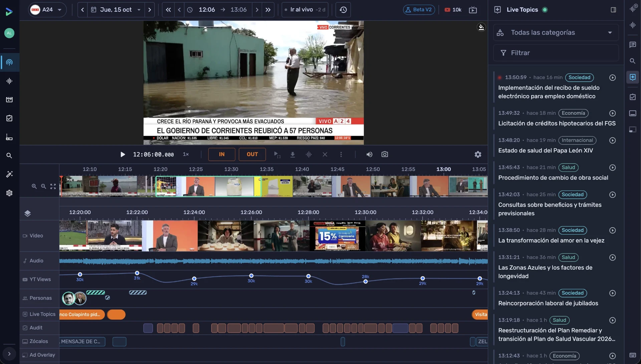Expand the left sidebar with the chevron

pyautogui.click(x=9, y=354)
